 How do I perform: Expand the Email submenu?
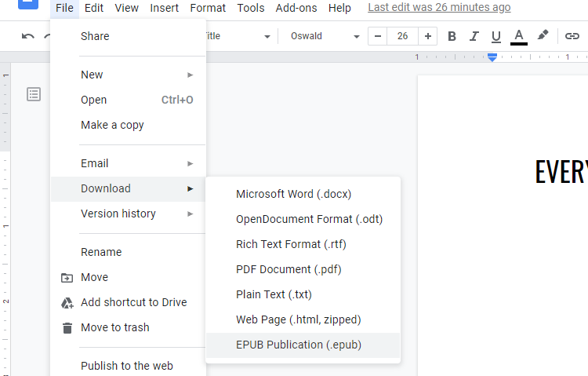[128, 163]
